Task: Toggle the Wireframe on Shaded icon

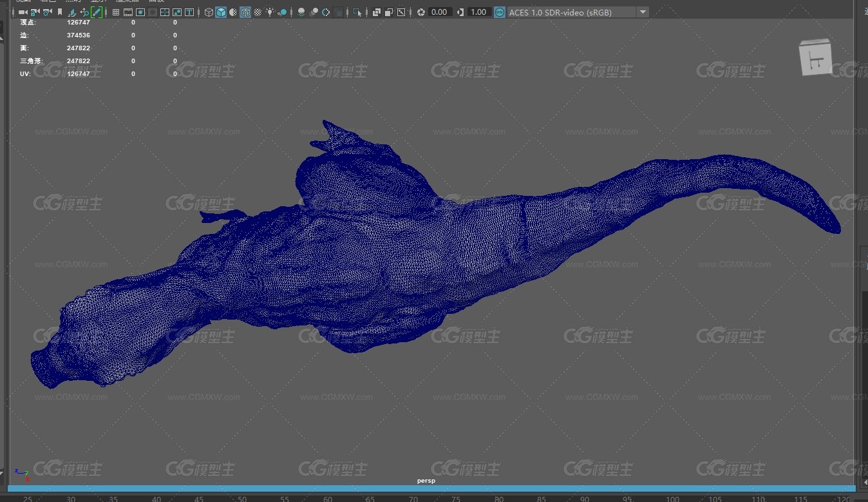Action: coord(245,12)
